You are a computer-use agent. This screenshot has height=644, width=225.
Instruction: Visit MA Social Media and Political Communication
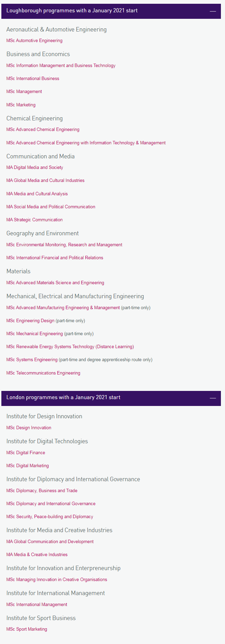tap(51, 207)
